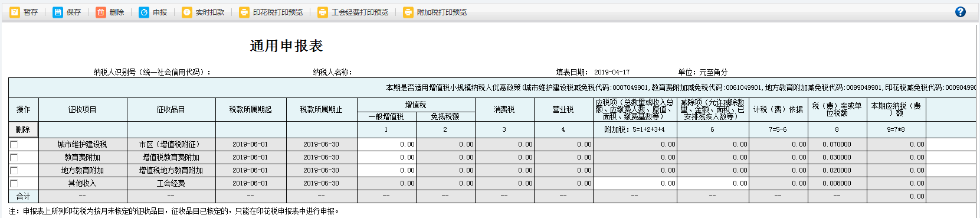This screenshot has height=218, width=980.
Task: Edit 一般增值税 field for 地方教育附加
Action: pos(386,170)
